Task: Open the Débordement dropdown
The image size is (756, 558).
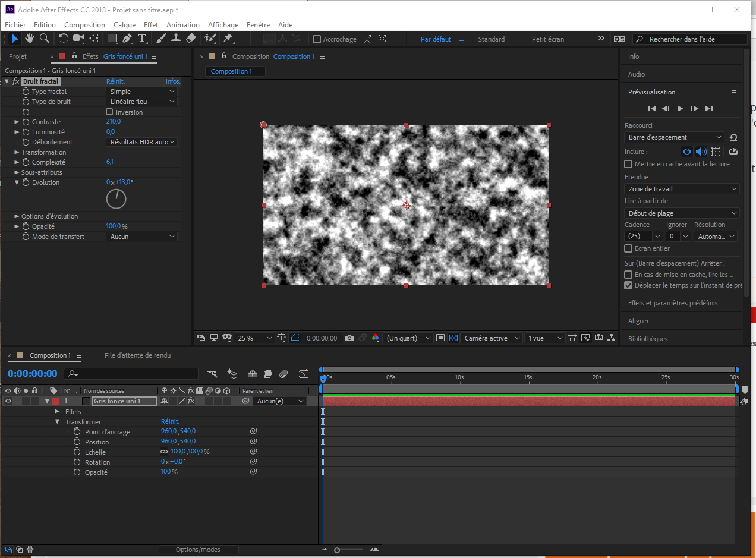Action: (x=141, y=142)
